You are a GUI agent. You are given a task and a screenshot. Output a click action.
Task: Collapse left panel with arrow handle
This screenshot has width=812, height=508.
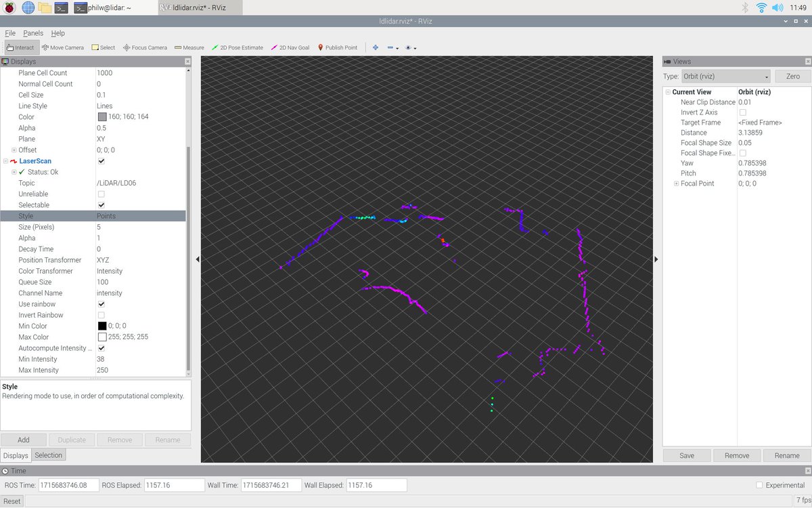197,259
